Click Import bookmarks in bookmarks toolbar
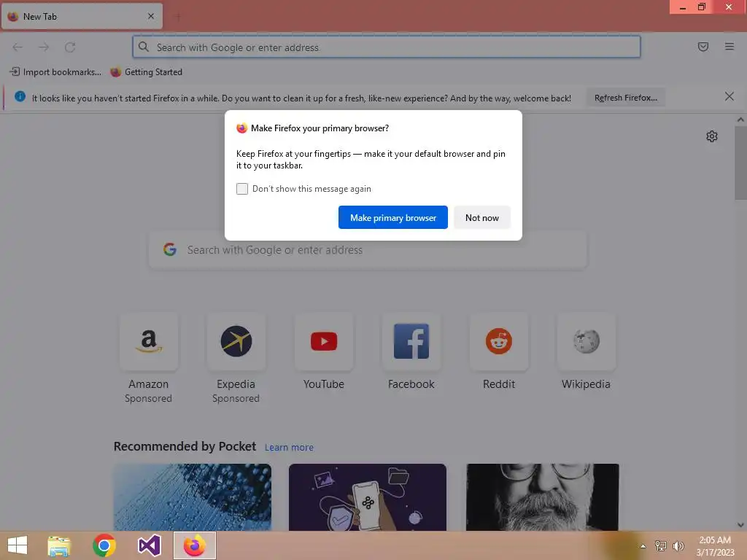 pos(55,72)
